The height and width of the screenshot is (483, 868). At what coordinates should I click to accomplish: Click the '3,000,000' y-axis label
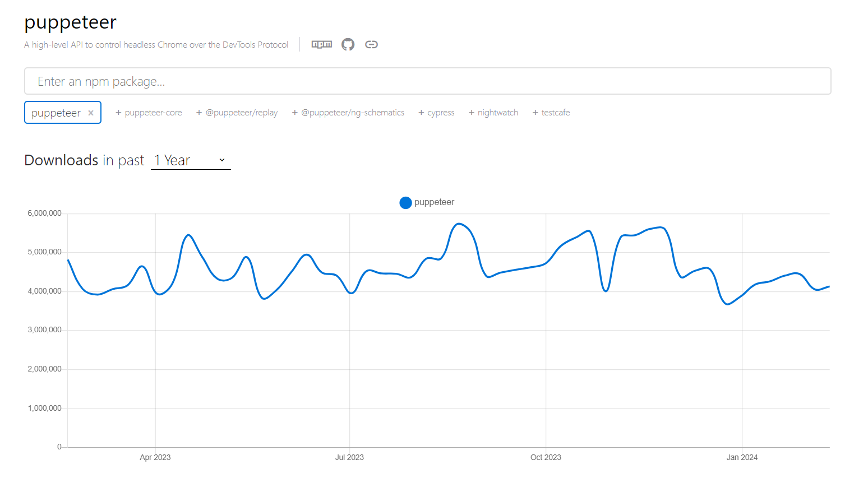click(44, 330)
